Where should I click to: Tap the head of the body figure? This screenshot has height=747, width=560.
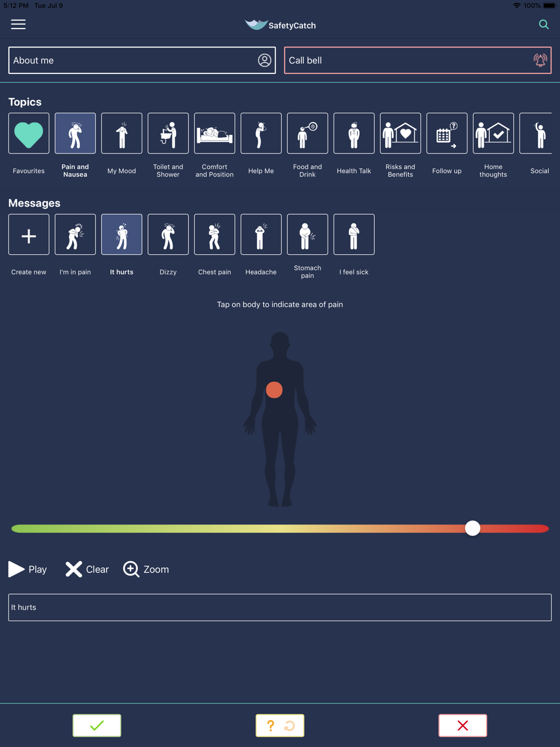click(280, 343)
